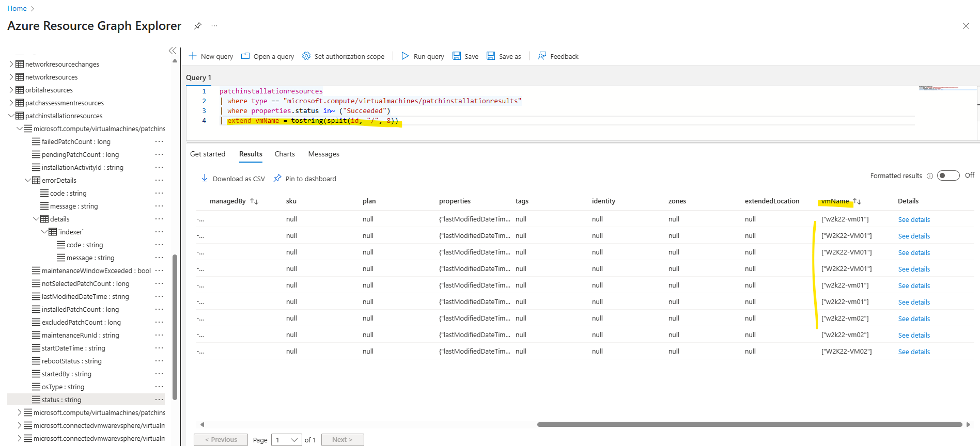Select maintenanceWindowExceeded : bool field
The image size is (980, 446).
[96, 270]
